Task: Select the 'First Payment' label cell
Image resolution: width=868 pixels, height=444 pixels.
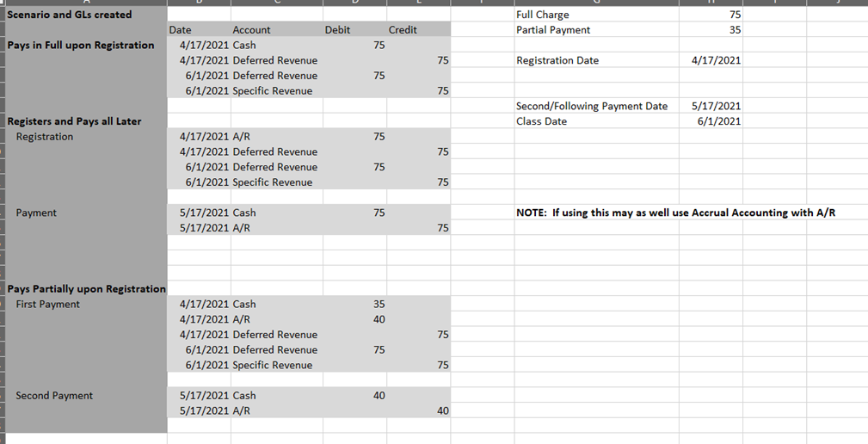Action: tap(86, 304)
